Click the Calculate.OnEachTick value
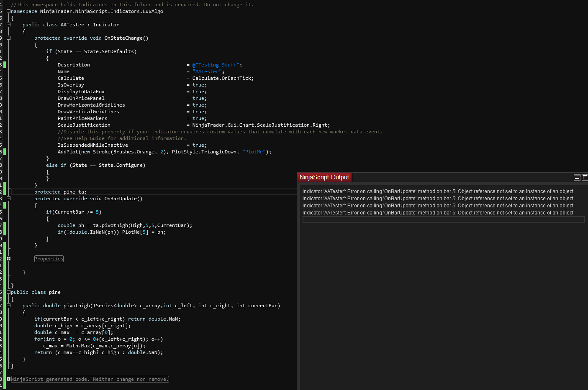Image resolution: width=588 pixels, height=390 pixels. 223,78
